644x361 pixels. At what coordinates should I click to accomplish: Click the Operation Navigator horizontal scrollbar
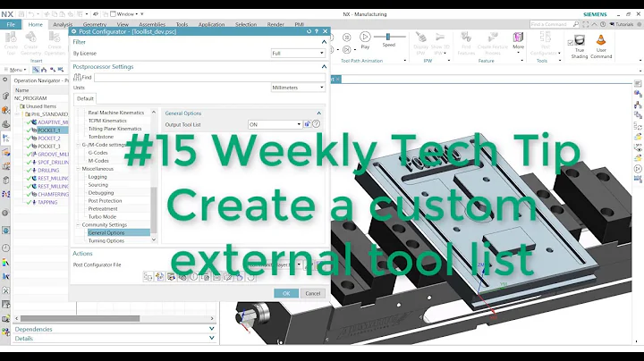(x=80, y=318)
